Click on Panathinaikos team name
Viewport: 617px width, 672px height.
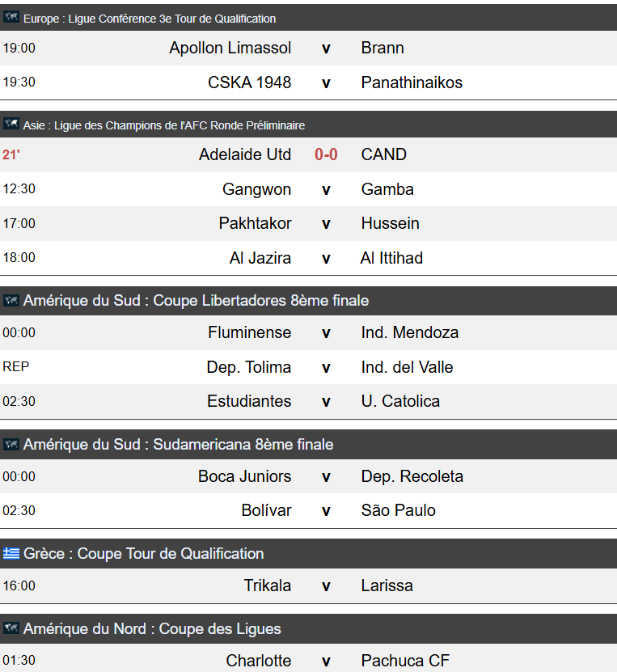[x=412, y=82]
